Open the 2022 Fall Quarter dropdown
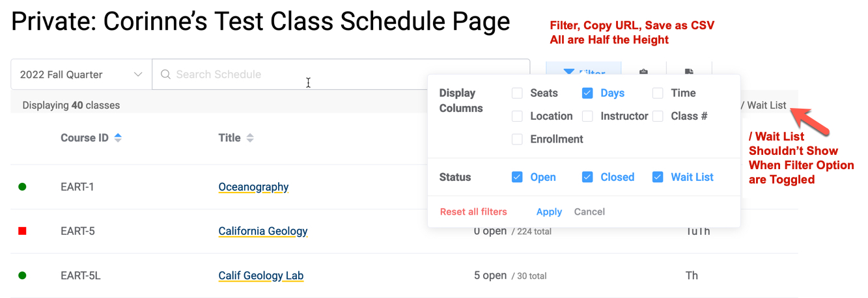868x298 pixels. [x=81, y=75]
